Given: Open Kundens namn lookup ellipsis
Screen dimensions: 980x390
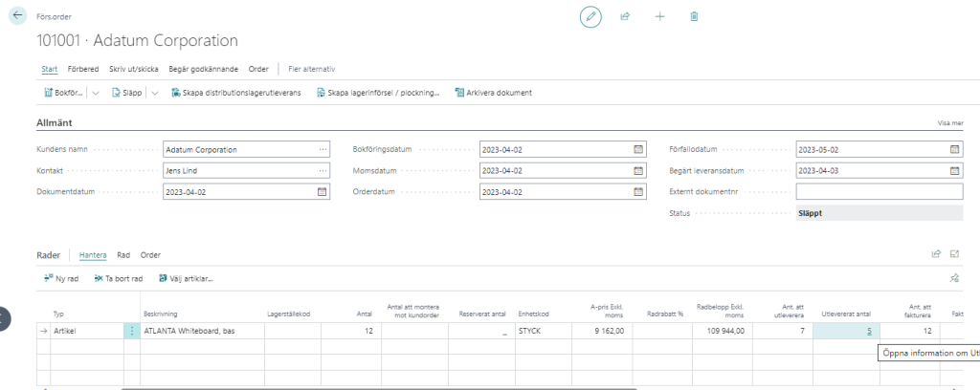Looking at the screenshot, I should (x=323, y=149).
